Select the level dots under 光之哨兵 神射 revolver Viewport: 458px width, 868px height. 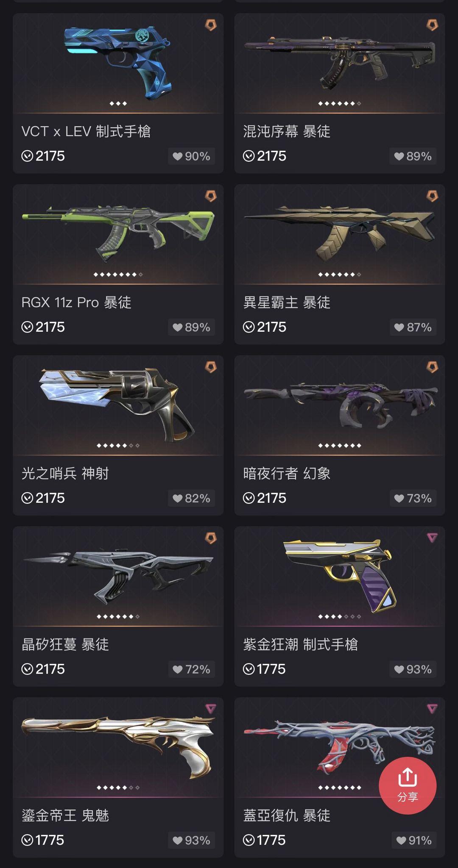118,446
